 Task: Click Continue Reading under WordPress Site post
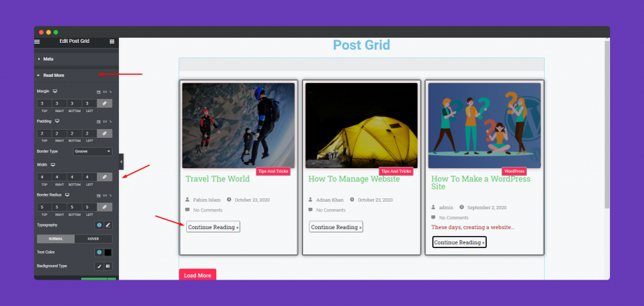tap(459, 242)
